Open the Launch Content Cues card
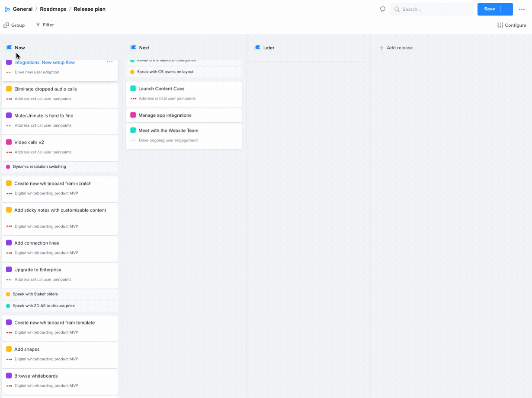This screenshot has width=532, height=398. click(184, 95)
